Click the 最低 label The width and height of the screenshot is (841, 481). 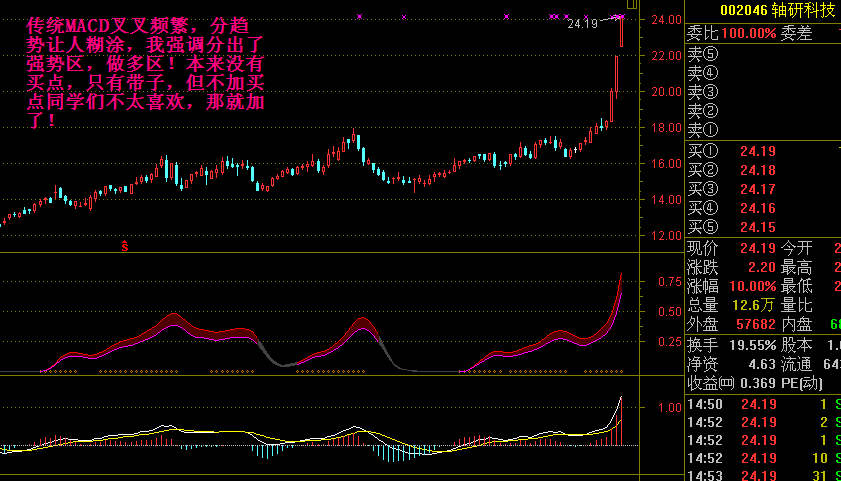(796, 286)
